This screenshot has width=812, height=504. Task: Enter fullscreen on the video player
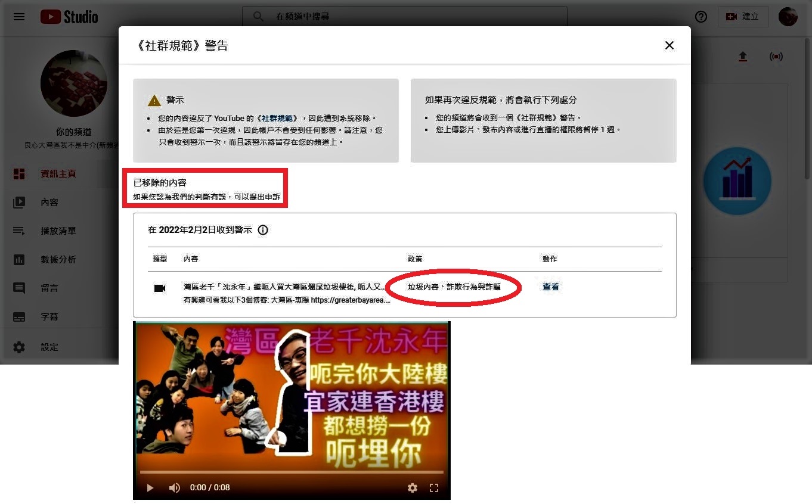pyautogui.click(x=434, y=488)
